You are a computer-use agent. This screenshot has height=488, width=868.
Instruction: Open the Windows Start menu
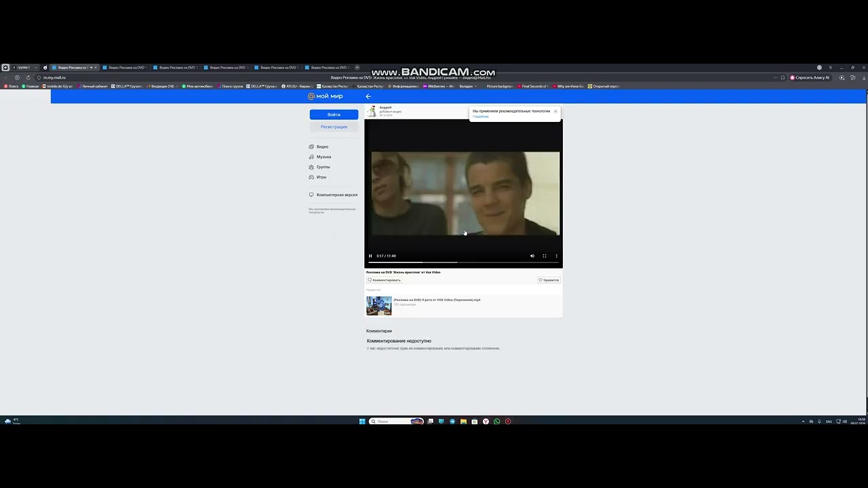pos(362,422)
